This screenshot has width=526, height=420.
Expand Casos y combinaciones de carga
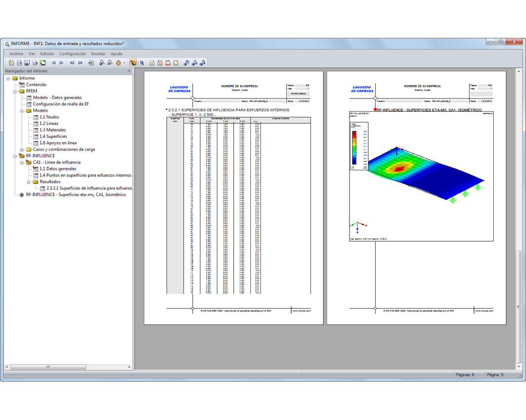pos(22,150)
